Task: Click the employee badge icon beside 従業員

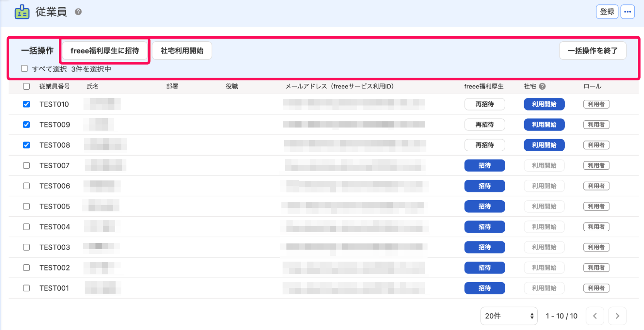Action: [22, 12]
